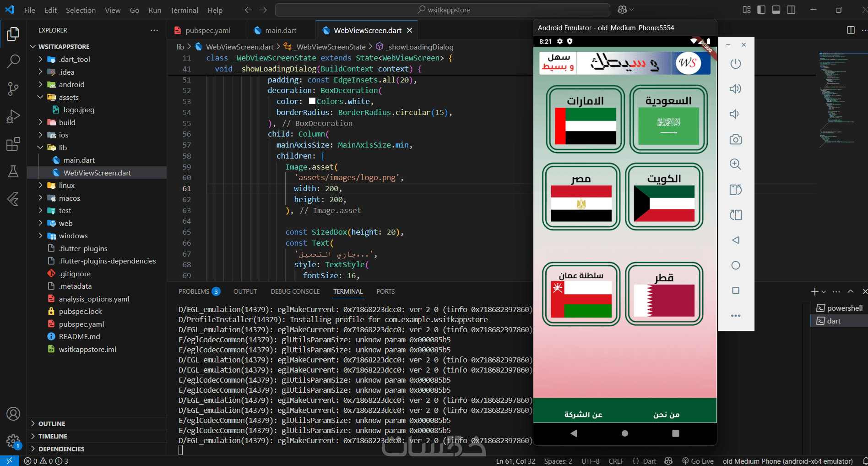
Task: Open the Extensions view
Action: tap(13, 144)
